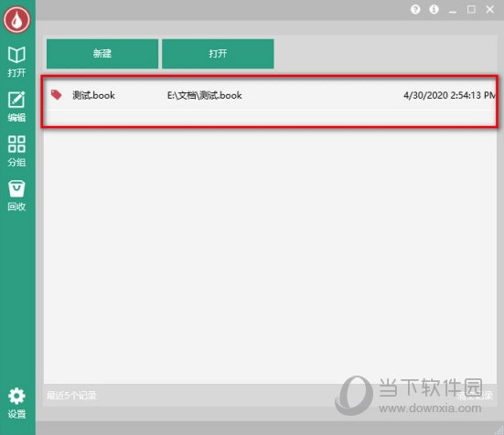The image size is (504, 435).
Task: Click the red droplet app logo
Action: pos(16,19)
